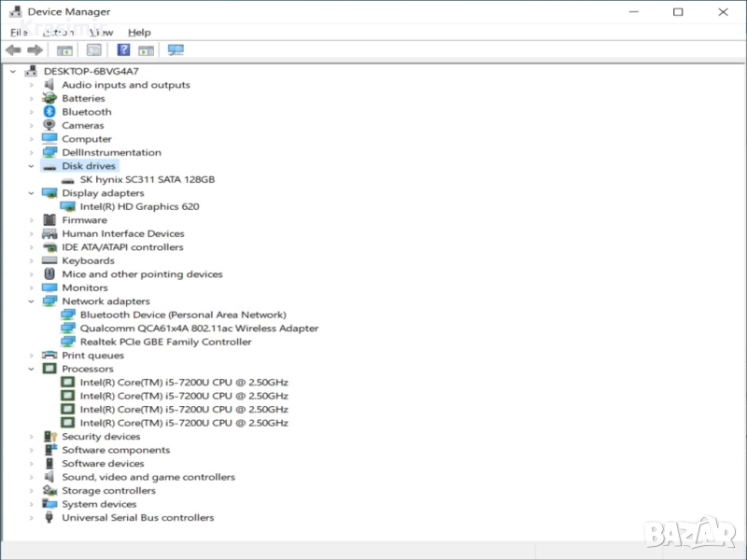The height and width of the screenshot is (560, 747).
Task: Click the blue Help question mark icon
Action: pos(123,50)
